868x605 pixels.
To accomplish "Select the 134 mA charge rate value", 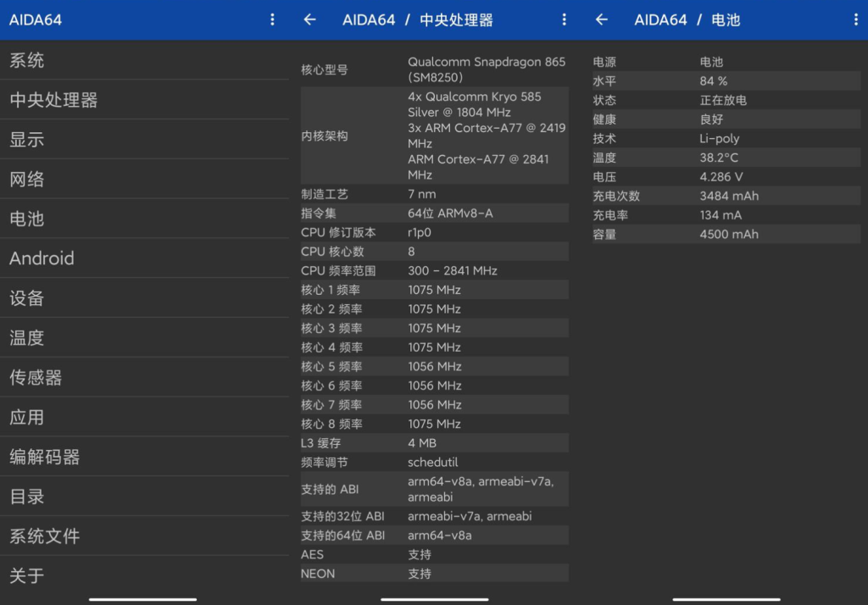I will pos(721,215).
